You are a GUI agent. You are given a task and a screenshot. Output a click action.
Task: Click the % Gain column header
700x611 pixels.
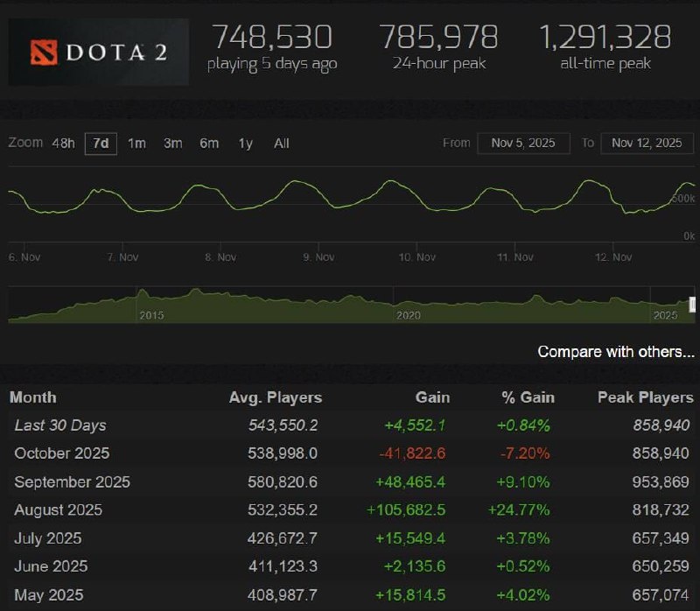[528, 397]
